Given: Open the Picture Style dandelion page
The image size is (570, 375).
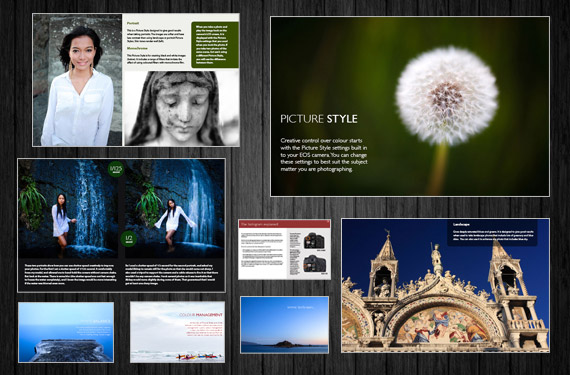Looking at the screenshot, I should [x=410, y=106].
